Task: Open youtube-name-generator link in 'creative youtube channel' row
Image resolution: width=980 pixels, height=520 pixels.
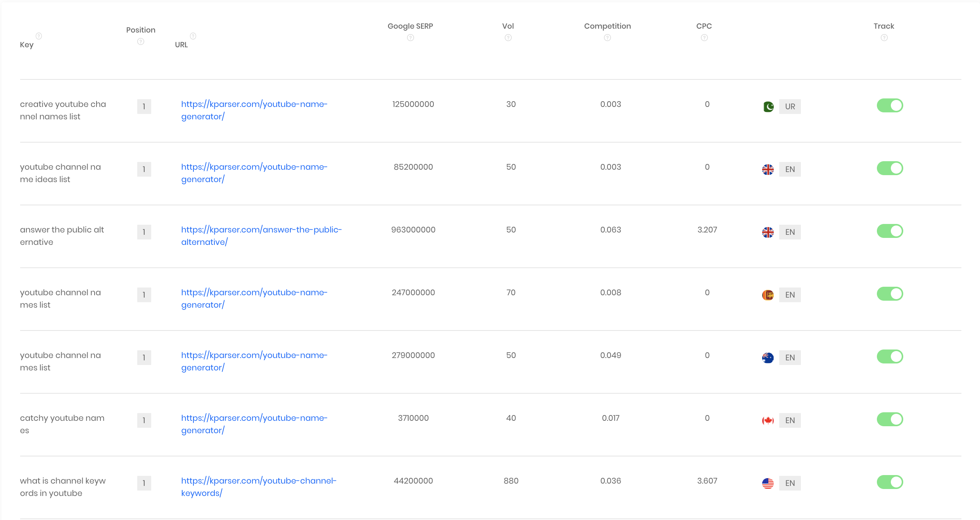Action: click(x=254, y=110)
